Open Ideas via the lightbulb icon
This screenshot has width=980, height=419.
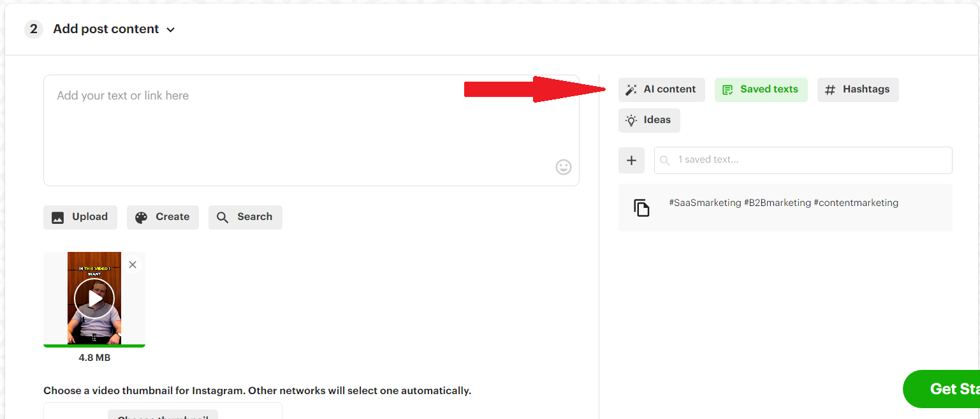631,120
